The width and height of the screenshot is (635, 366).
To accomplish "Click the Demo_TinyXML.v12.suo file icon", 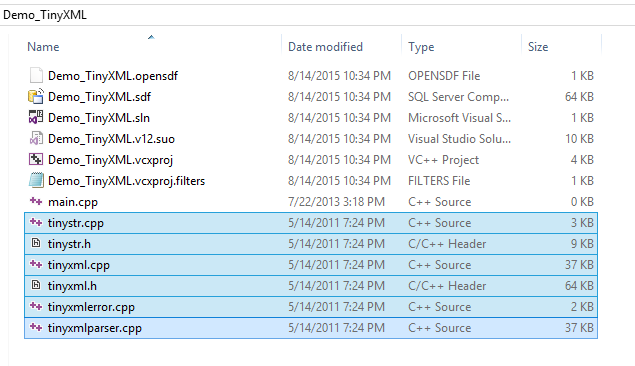I will pos(36,138).
